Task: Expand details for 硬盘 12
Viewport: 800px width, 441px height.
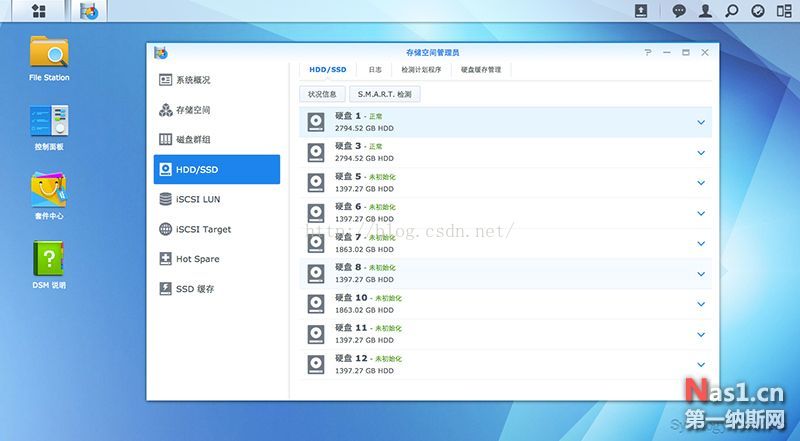Action: click(x=701, y=364)
